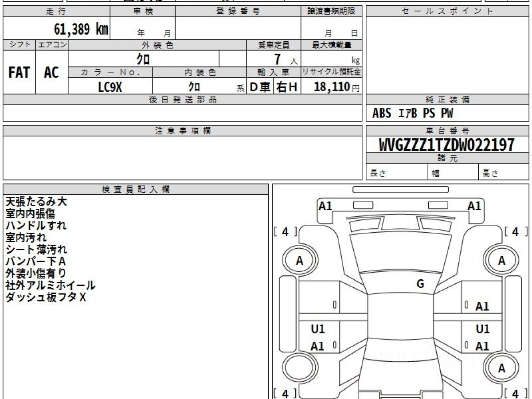Screen dimensions: 532x399
Task: Click the lower-left tire rating [4]
Action: click(x=285, y=393)
